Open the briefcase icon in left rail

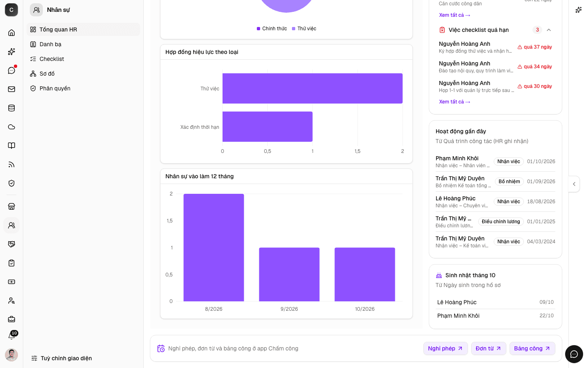point(11,319)
